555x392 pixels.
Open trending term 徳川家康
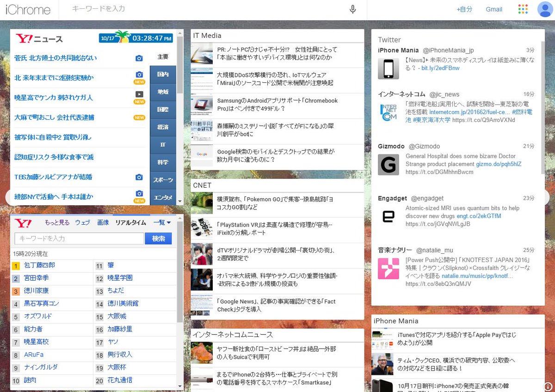click(36, 291)
